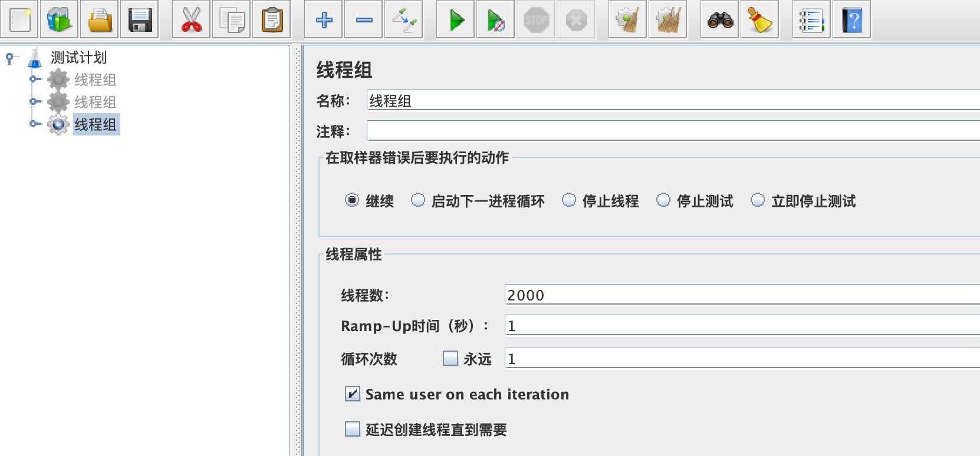Select 启动下一进程循环 radio button
This screenshot has height=456, width=980.
tap(418, 200)
